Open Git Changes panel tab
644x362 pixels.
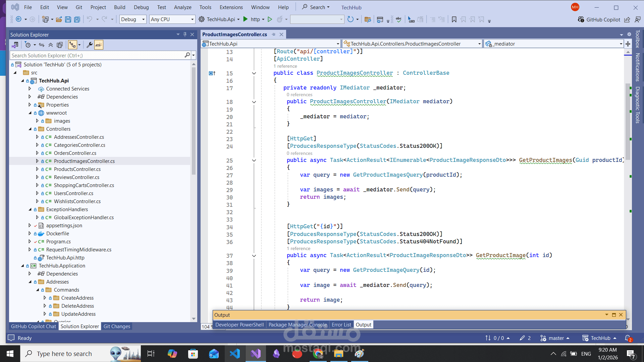117,326
